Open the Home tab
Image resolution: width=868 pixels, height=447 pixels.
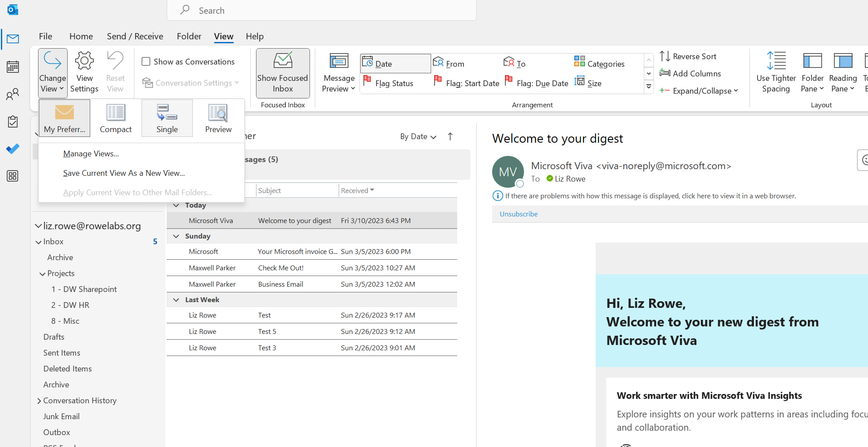coord(81,36)
